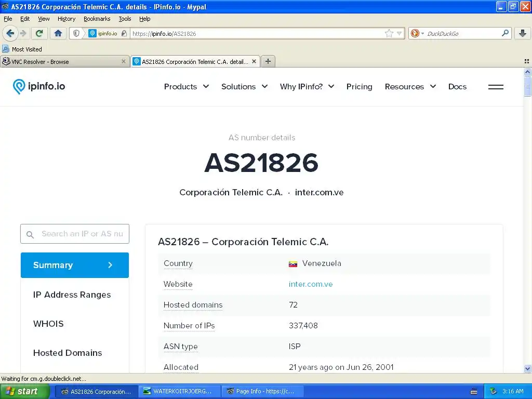Reload the page with the refresh icon
The height and width of the screenshot is (399, 532).
pyautogui.click(x=39, y=33)
